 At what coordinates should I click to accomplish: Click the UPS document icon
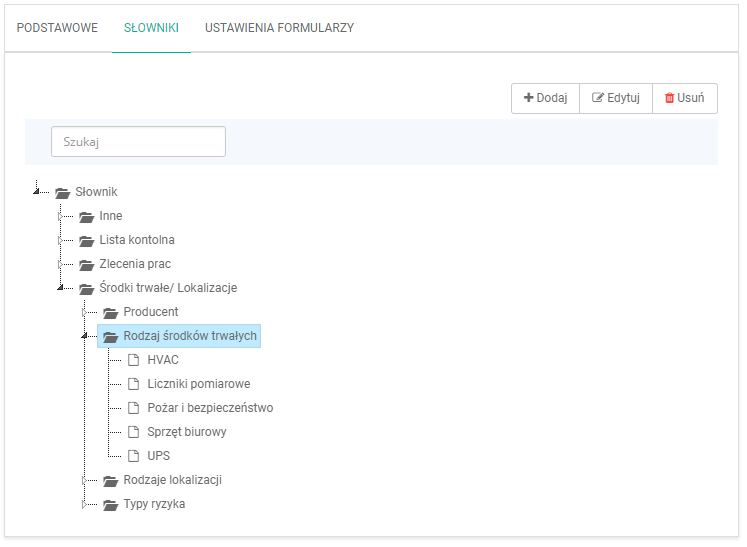tap(134, 456)
